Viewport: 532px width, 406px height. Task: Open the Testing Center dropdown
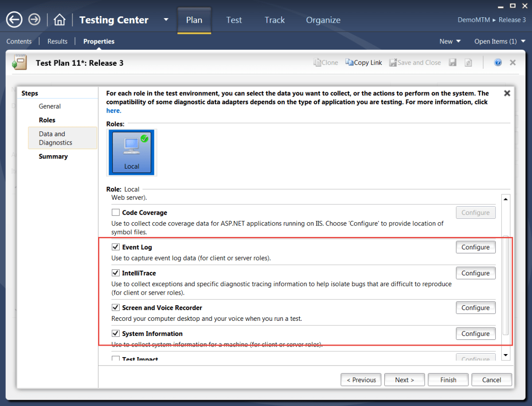tap(166, 20)
